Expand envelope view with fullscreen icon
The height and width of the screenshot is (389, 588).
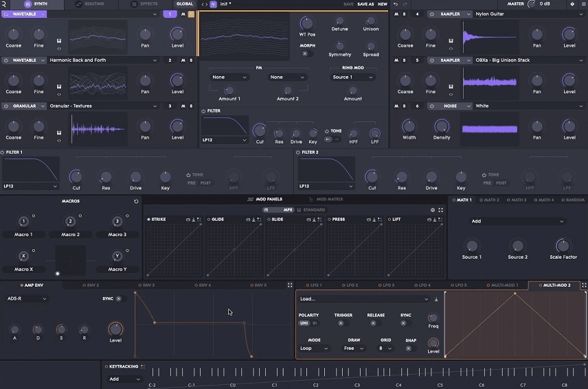click(290, 285)
